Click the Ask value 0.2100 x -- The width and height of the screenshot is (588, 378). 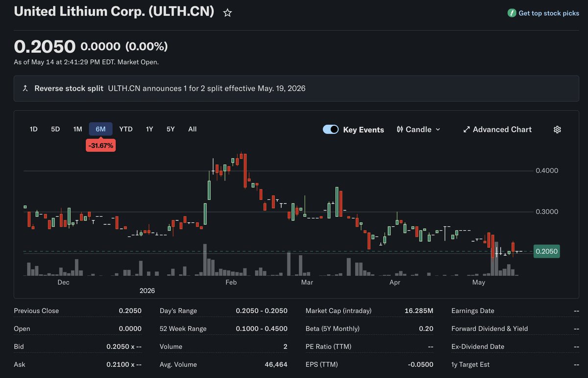click(x=124, y=364)
